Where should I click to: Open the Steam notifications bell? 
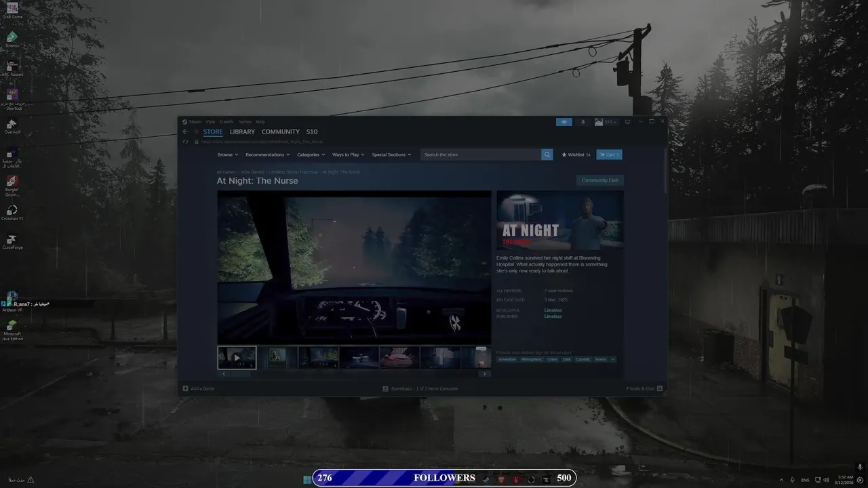583,122
